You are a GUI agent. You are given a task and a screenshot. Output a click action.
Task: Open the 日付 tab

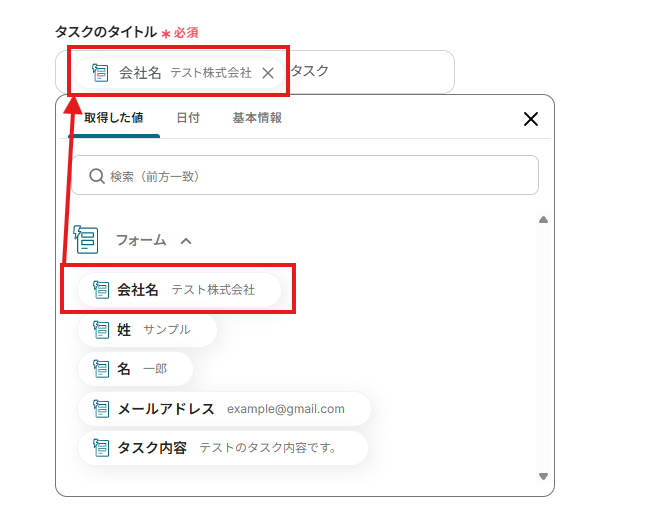(188, 118)
